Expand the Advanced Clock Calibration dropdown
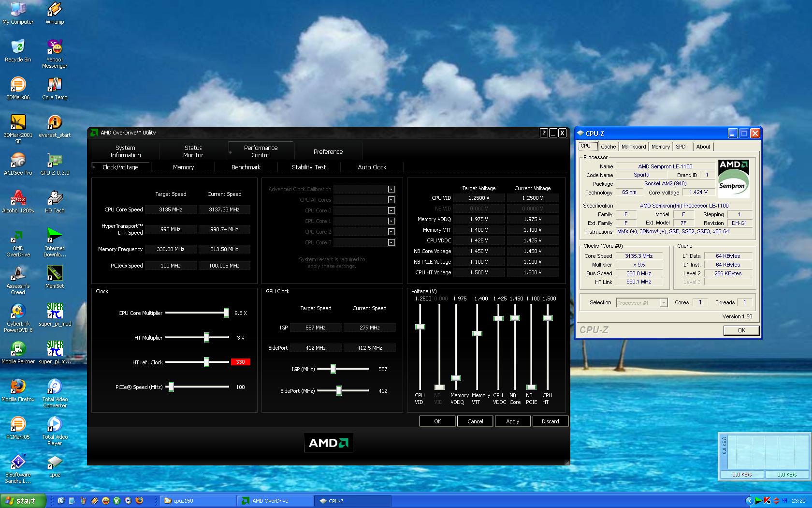Image resolution: width=812 pixels, height=508 pixels. click(391, 189)
